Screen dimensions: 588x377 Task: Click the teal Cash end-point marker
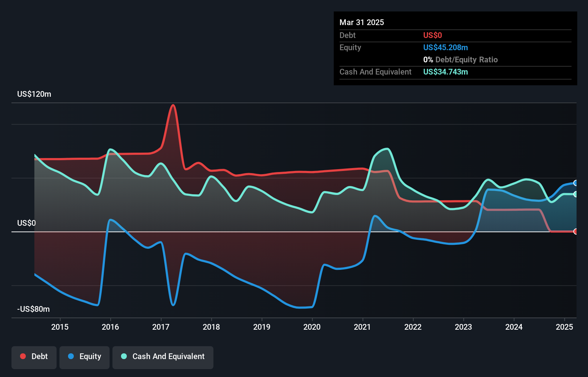click(x=576, y=194)
